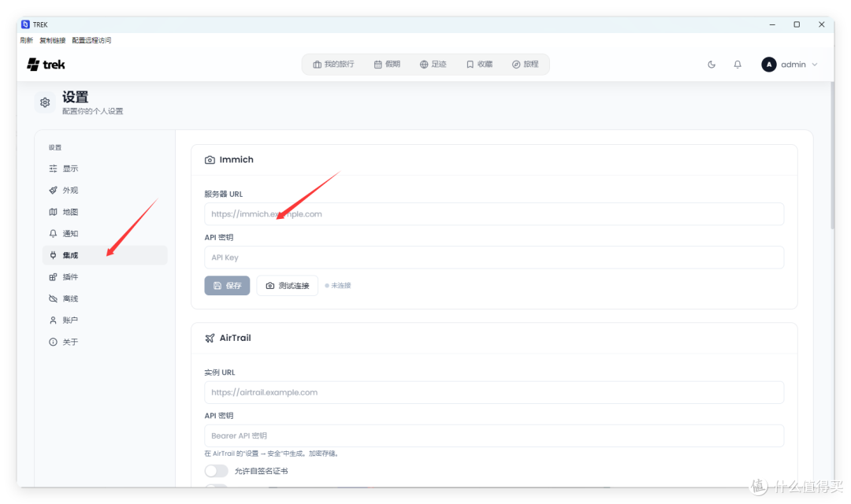This screenshot has width=851, height=504.
Task: Click the Immich section heading
Action: [x=236, y=160]
